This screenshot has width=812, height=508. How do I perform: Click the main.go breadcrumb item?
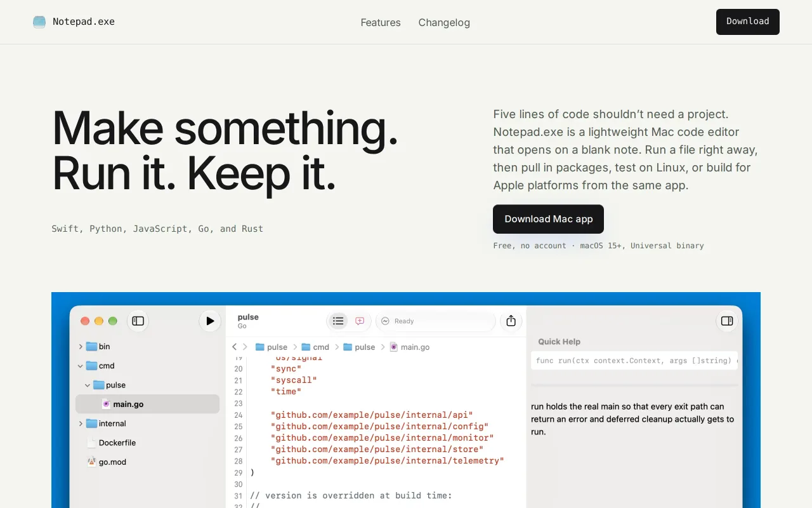pos(410,347)
